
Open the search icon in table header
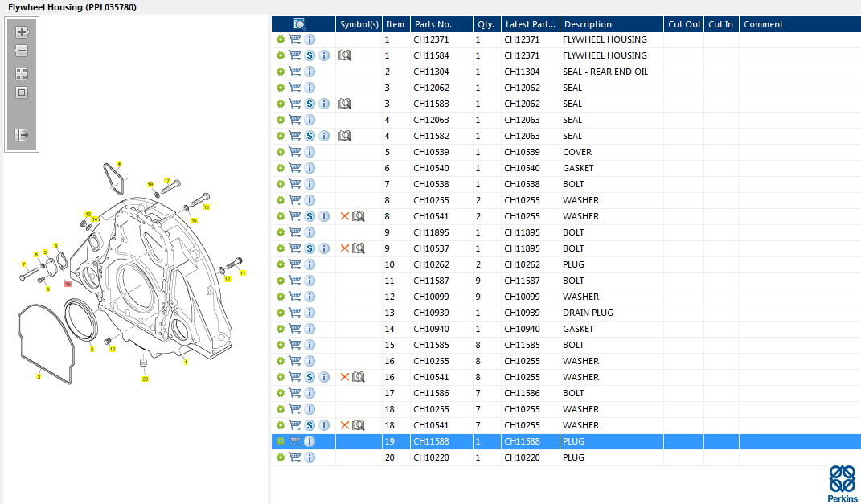click(300, 24)
